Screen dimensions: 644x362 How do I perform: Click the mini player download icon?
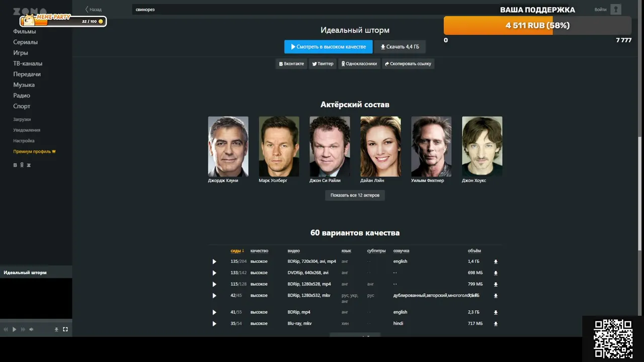[x=56, y=329]
